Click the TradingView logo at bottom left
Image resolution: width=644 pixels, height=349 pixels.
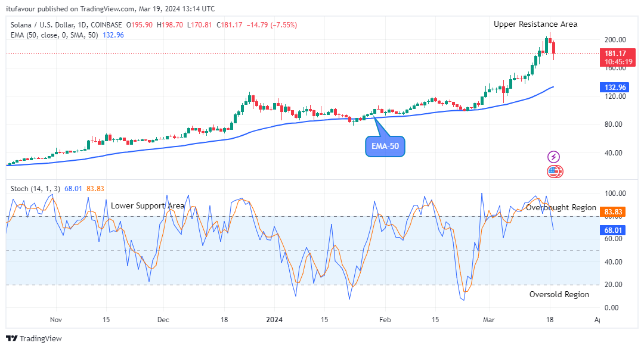point(33,338)
